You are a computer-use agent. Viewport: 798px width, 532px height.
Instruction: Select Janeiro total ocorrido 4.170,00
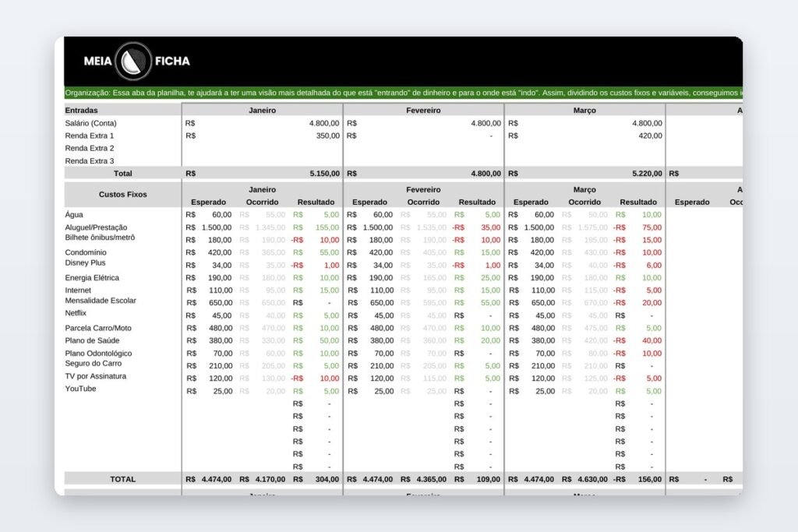270,479
